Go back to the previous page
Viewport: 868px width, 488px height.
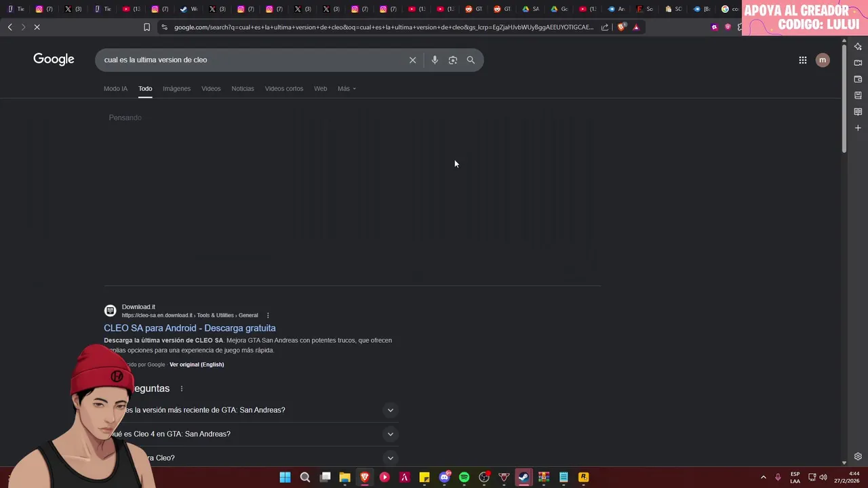click(9, 27)
